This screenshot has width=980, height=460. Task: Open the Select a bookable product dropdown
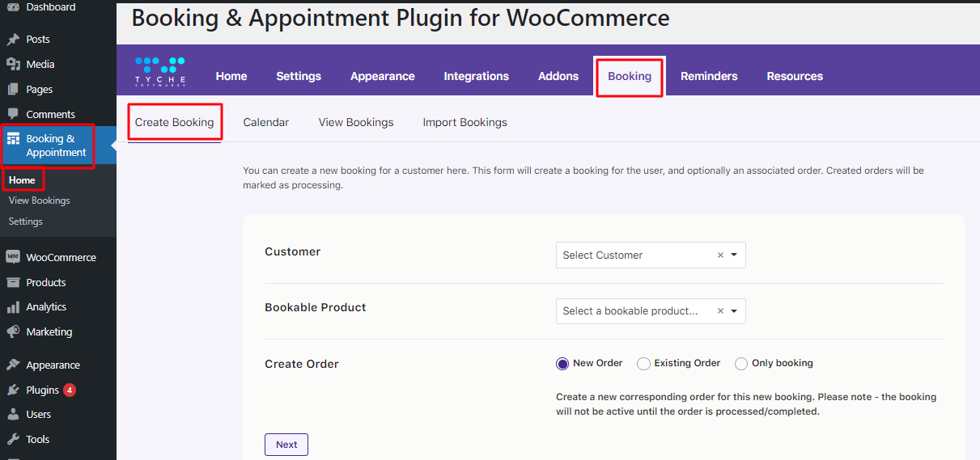coord(651,311)
